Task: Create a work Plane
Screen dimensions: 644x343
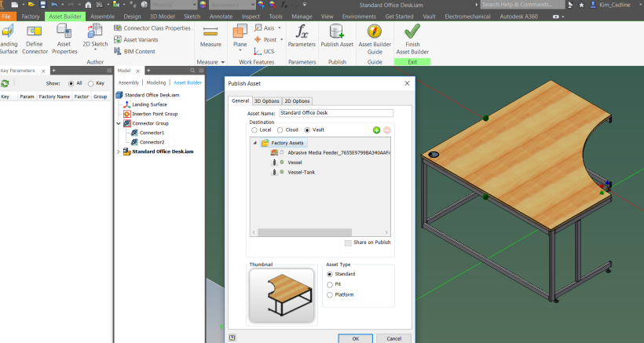Action: [240, 38]
